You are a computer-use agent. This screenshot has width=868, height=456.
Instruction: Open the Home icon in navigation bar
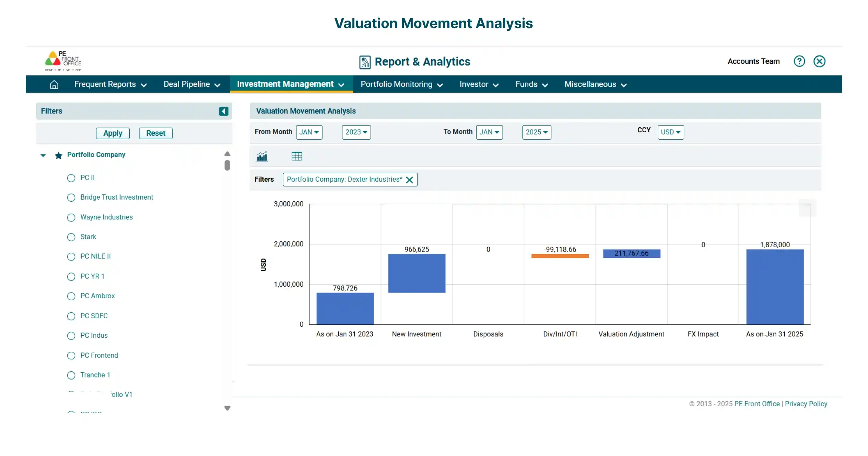coord(54,84)
